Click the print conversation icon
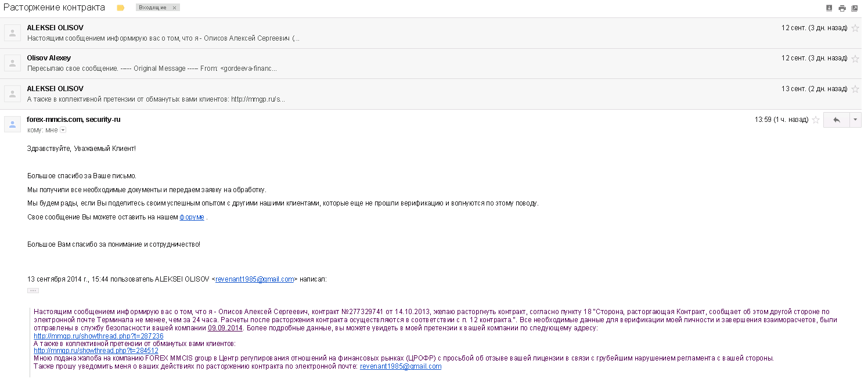 842,8
